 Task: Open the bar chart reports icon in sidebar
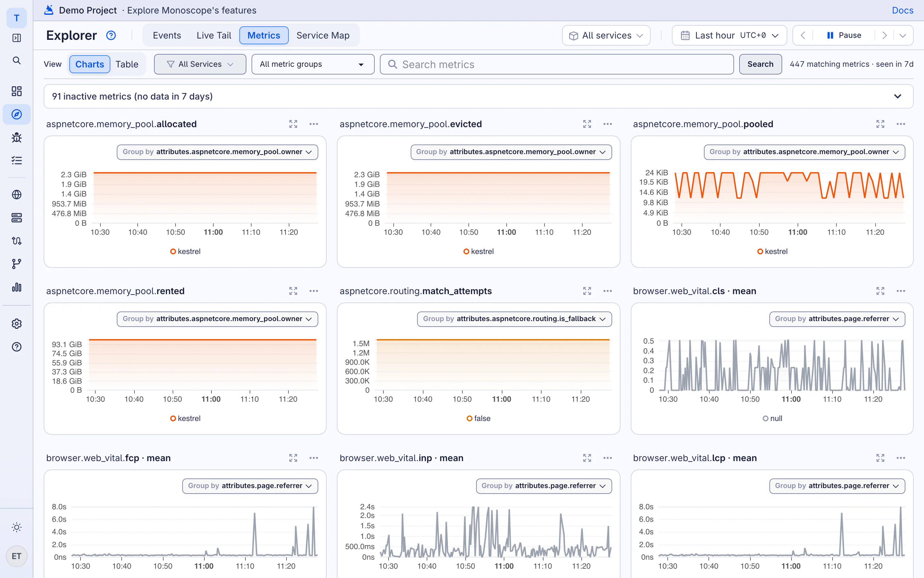pyautogui.click(x=16, y=287)
